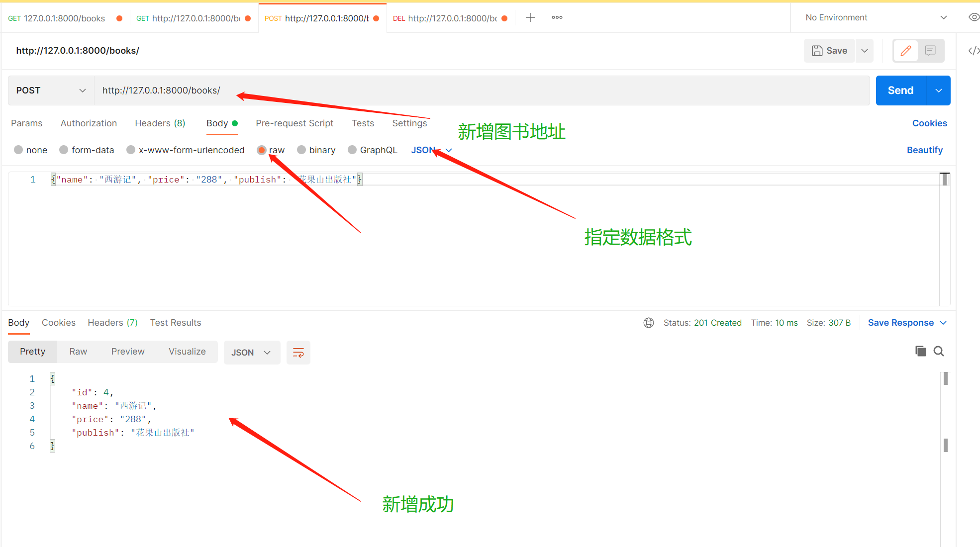Switch to the Authorization tab
Viewport: 980px width, 547px height.
point(89,123)
